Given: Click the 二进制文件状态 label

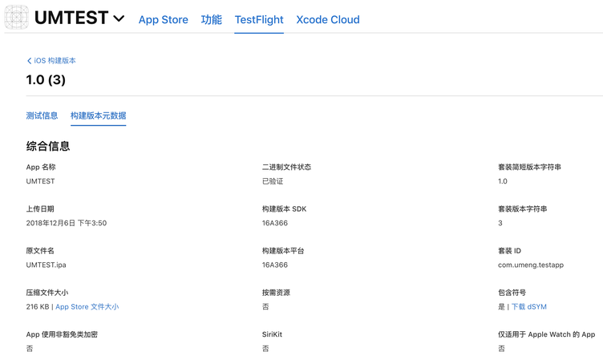Looking at the screenshot, I should (286, 168).
